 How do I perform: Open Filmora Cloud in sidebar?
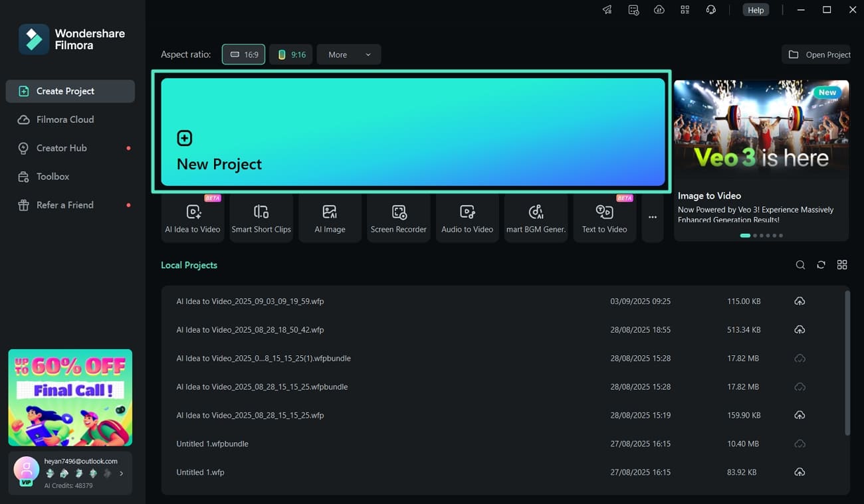(70, 120)
